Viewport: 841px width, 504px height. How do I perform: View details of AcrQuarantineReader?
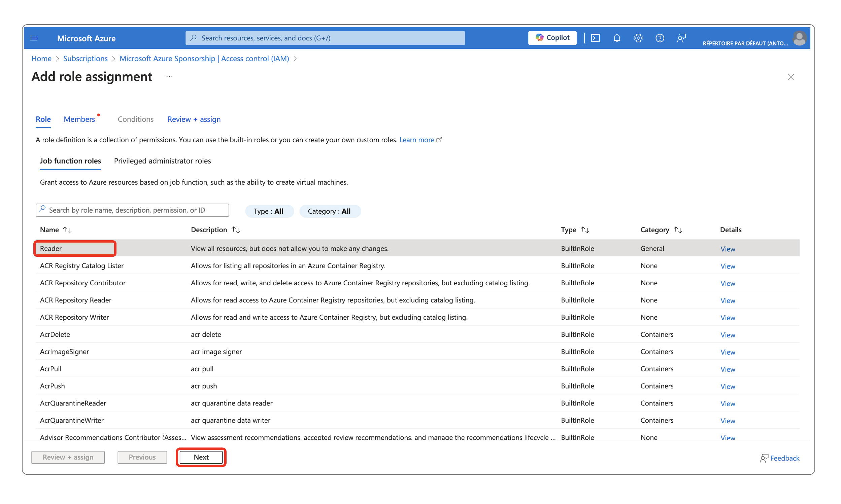pos(727,403)
